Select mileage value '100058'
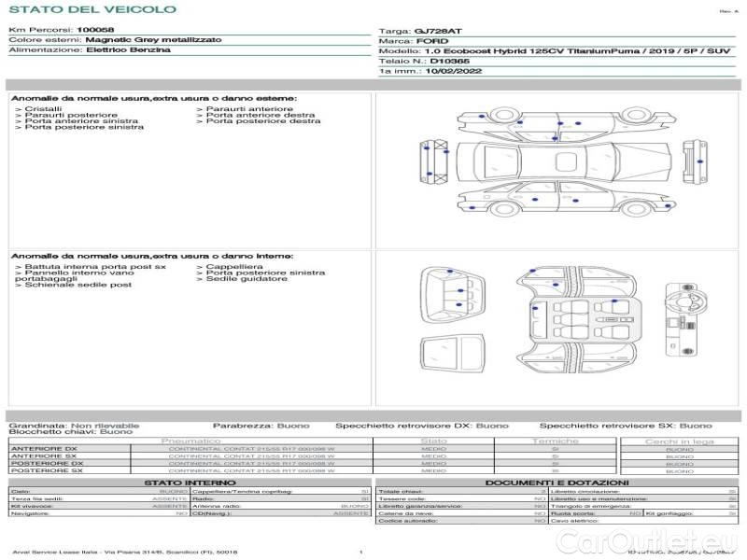The width and height of the screenshot is (747, 560). click(x=95, y=30)
